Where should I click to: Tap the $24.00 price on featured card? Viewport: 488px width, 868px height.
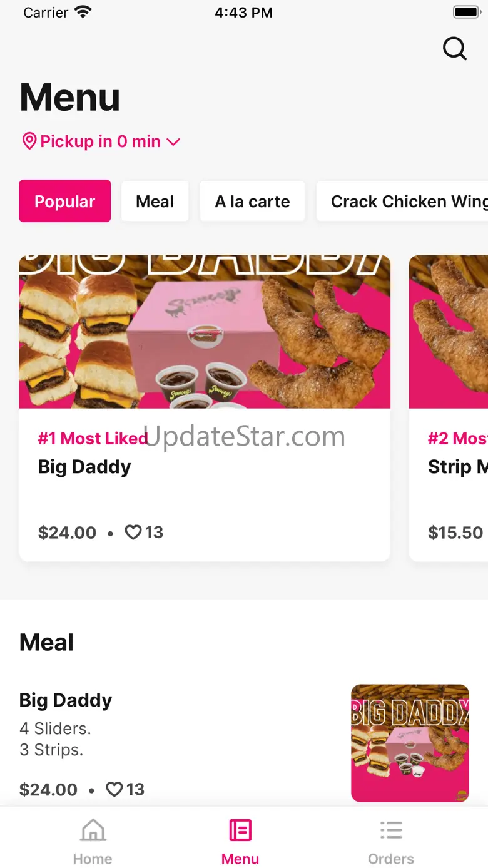point(67,533)
